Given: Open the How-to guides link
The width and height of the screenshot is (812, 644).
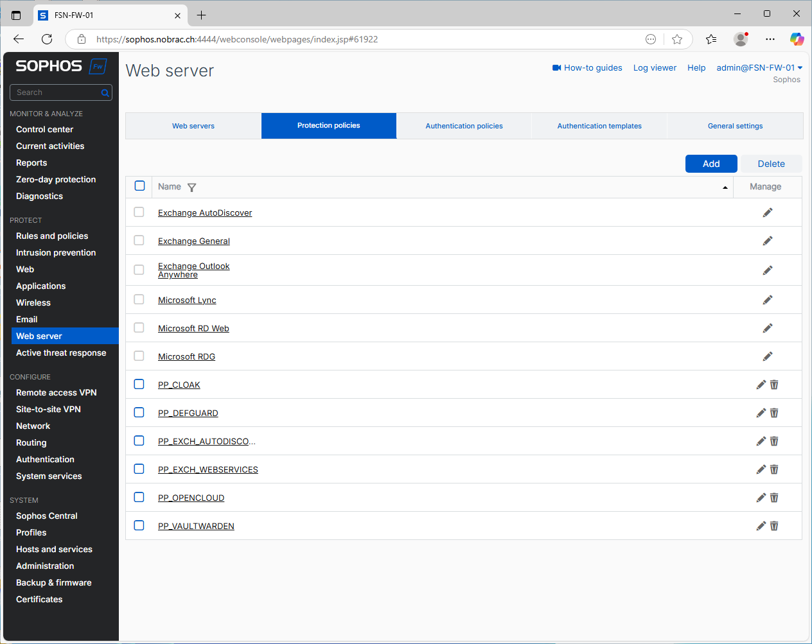Looking at the screenshot, I should tap(587, 67).
